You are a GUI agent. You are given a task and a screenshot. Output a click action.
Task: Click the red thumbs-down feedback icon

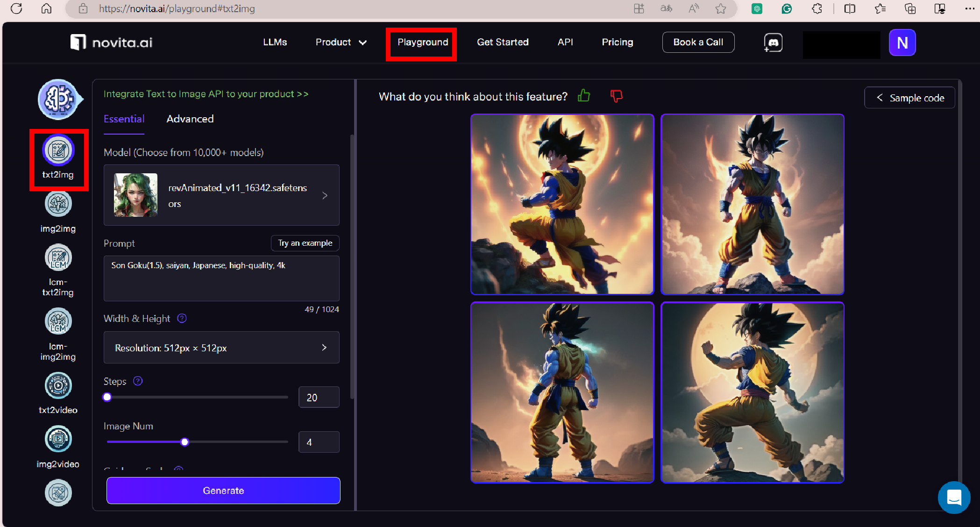pyautogui.click(x=617, y=96)
